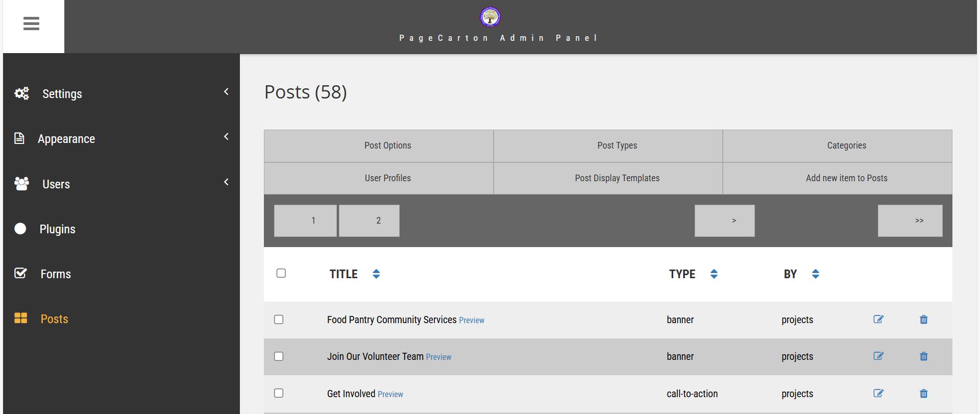980x414 pixels.
Task: Select the Join Our Volunteer Team checkbox
Action: click(x=279, y=356)
